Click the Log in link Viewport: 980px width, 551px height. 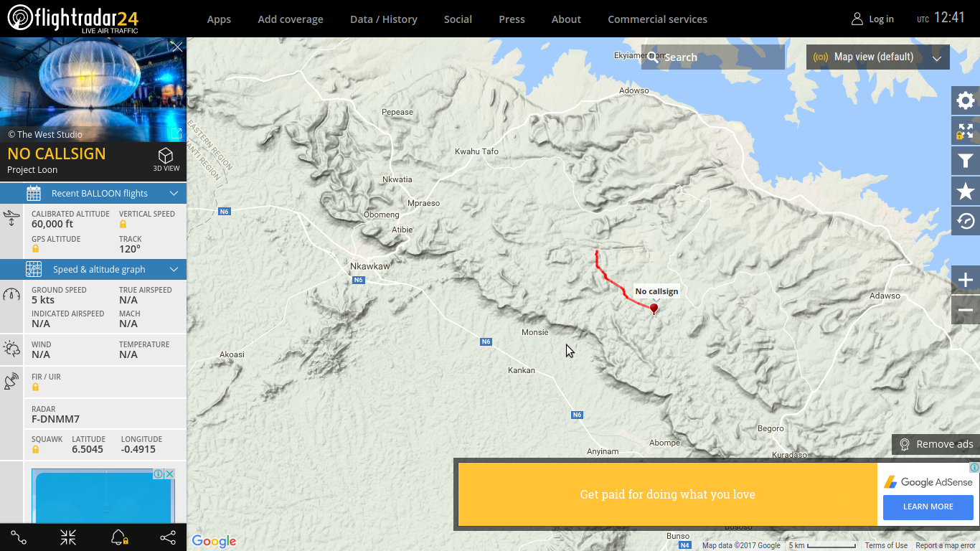(x=872, y=19)
